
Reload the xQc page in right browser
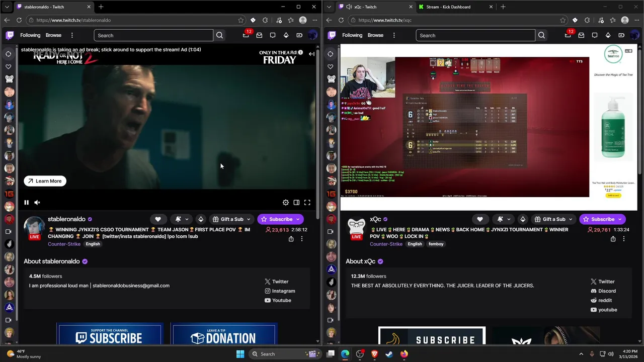click(341, 20)
